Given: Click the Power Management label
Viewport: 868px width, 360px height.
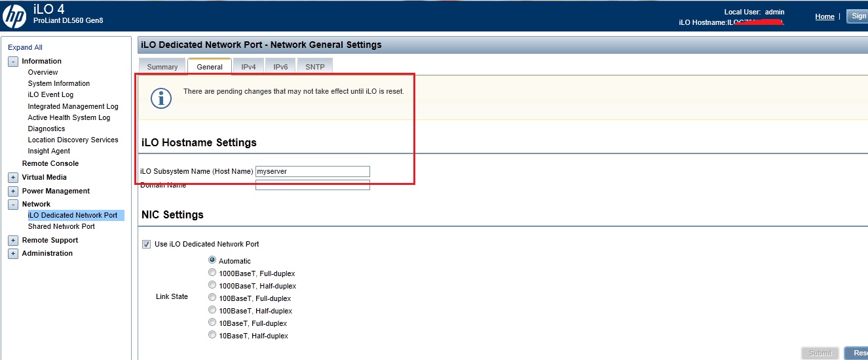Looking at the screenshot, I should click(x=56, y=191).
